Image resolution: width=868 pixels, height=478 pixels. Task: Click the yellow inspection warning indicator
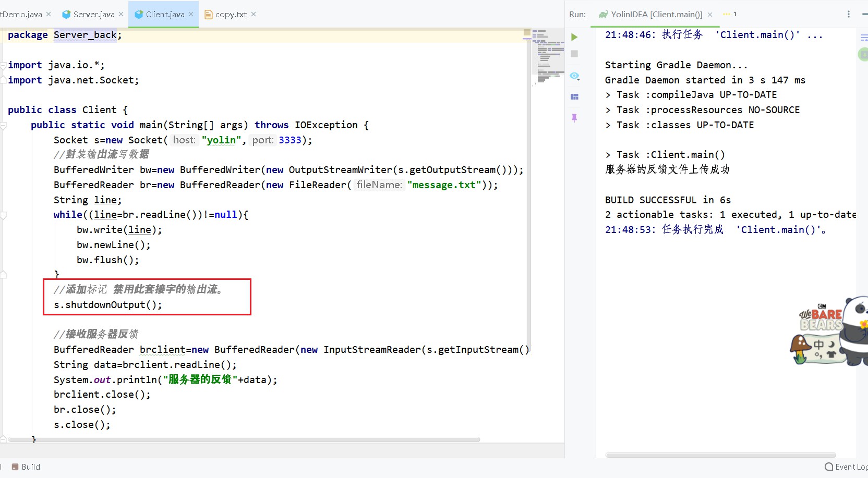point(527,33)
